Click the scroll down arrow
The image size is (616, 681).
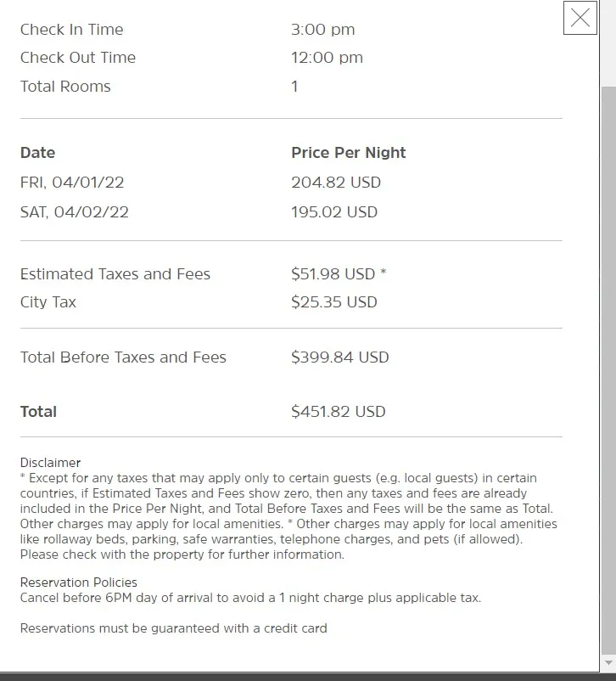point(608,661)
